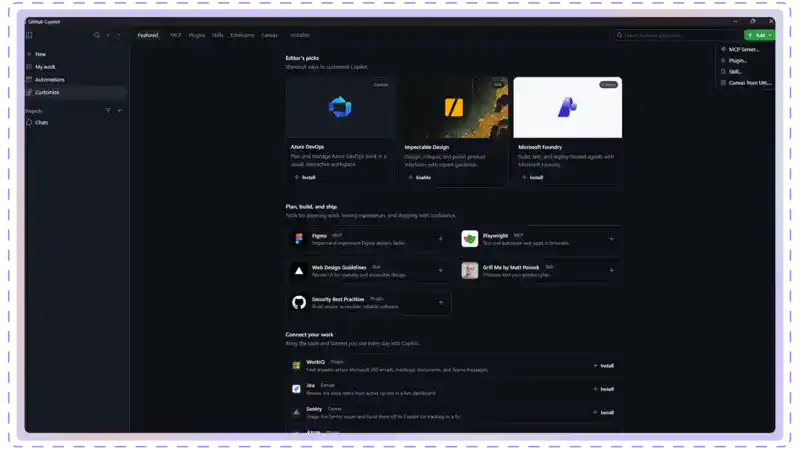
Task: Add Figma MCP with plus icon
Action: [440, 239]
